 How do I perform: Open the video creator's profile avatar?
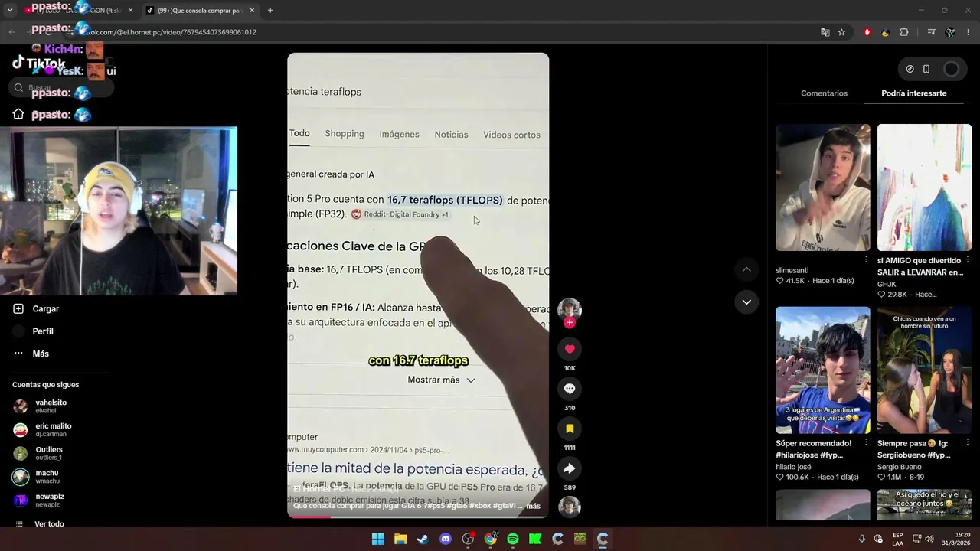pos(569,308)
